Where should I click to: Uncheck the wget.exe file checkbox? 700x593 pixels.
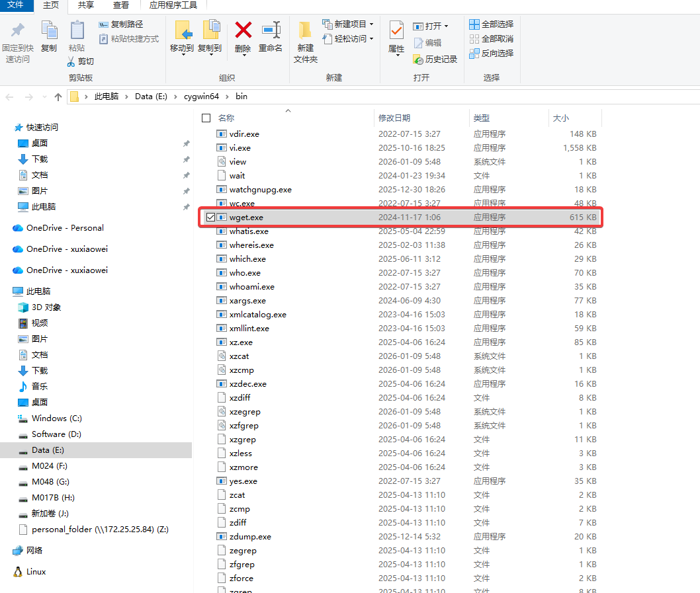tap(210, 217)
